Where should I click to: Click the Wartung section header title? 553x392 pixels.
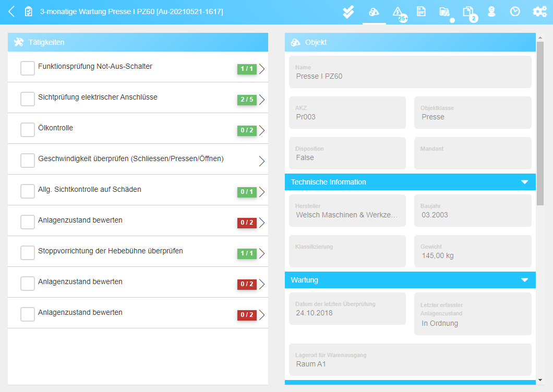pyautogui.click(x=304, y=280)
